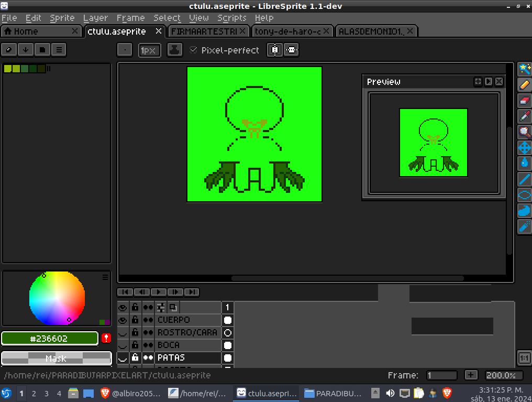Switch to the tony-de-haro-c tab

[x=292, y=31]
